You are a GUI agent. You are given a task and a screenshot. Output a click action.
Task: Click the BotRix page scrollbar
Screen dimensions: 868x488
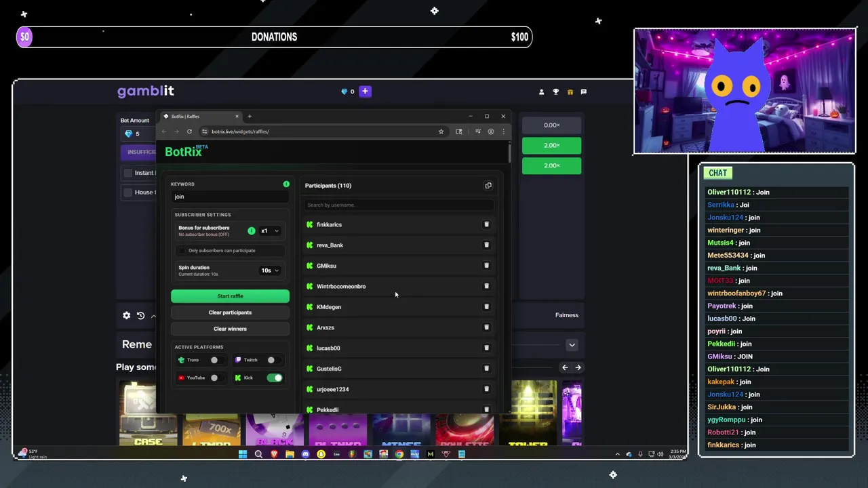(x=509, y=152)
